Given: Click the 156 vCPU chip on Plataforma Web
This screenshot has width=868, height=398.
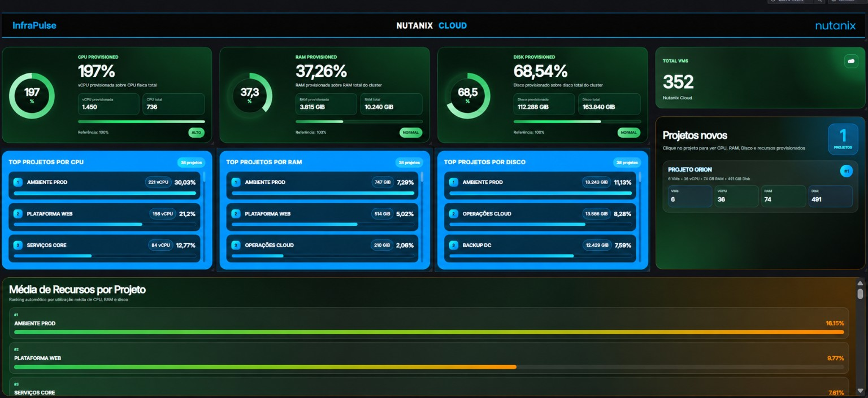Looking at the screenshot, I should pos(163,214).
